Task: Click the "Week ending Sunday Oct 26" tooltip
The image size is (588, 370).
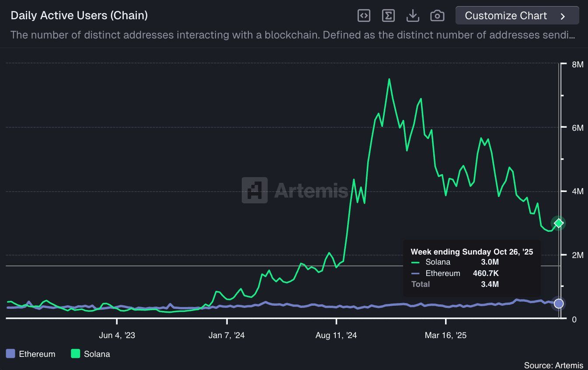Action: pyautogui.click(x=472, y=252)
